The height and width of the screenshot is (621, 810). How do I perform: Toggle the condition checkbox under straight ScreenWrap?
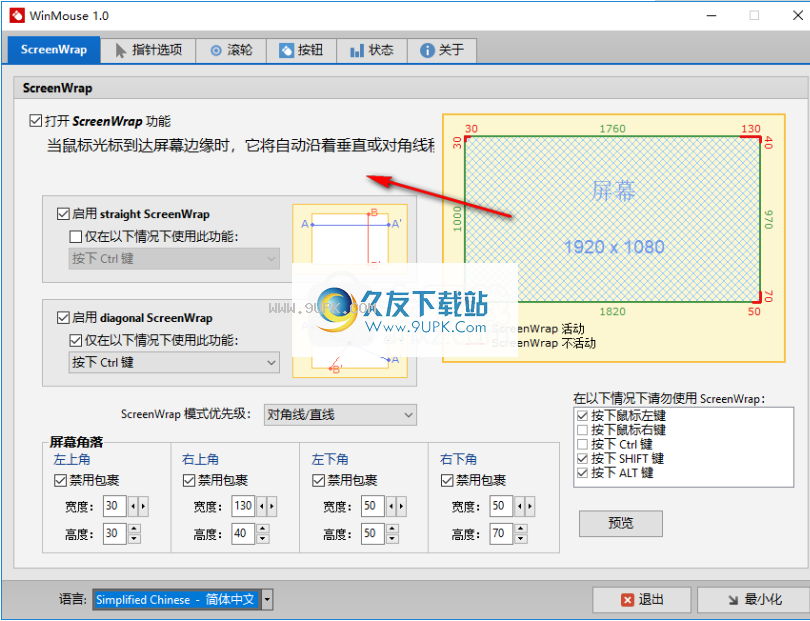75,237
